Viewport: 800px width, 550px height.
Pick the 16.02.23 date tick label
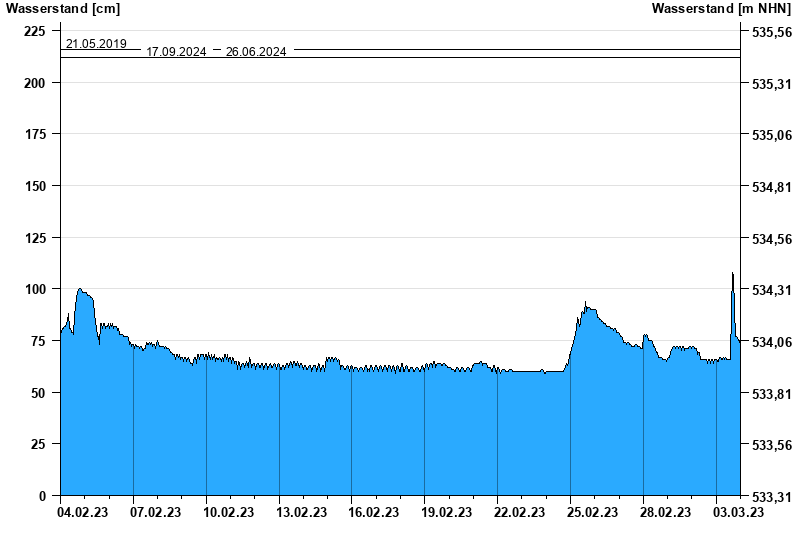[x=374, y=512]
